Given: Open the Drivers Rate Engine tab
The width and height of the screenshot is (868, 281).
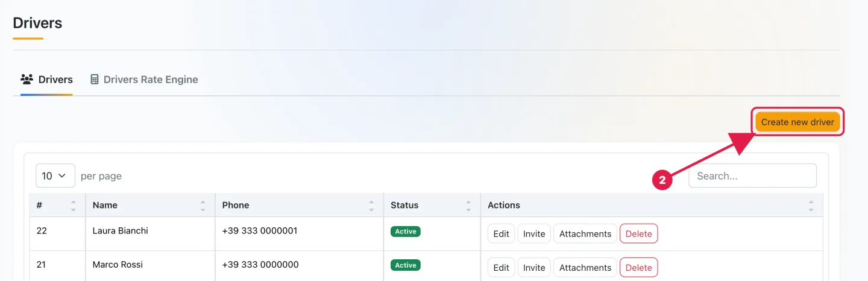Looking at the screenshot, I should click(144, 79).
